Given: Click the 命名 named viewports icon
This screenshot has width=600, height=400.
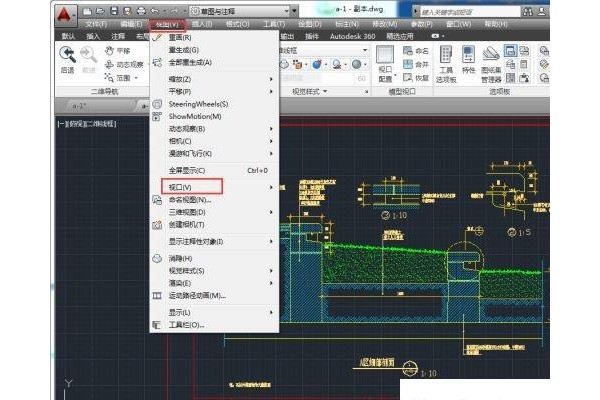Looking at the screenshot, I should click(x=416, y=51).
